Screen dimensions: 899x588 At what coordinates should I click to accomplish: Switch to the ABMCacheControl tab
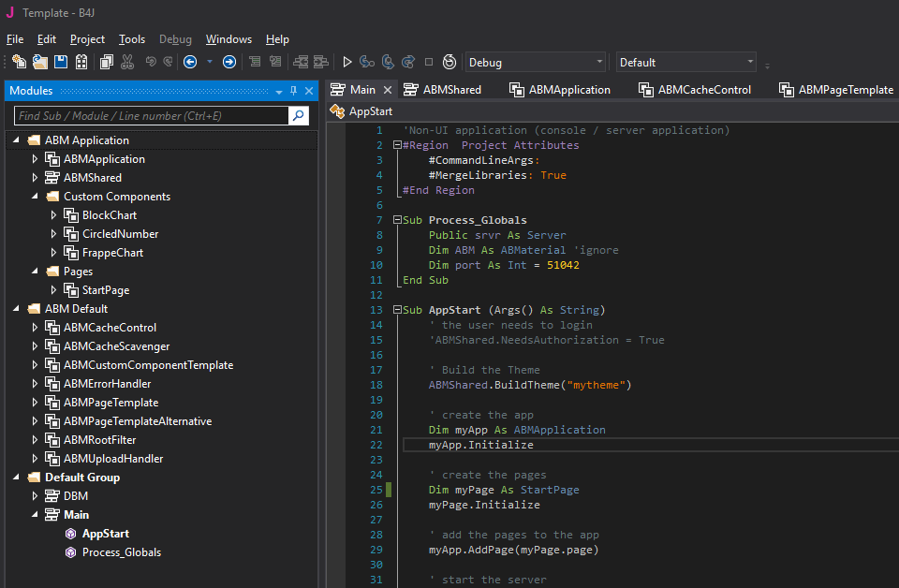click(x=695, y=89)
